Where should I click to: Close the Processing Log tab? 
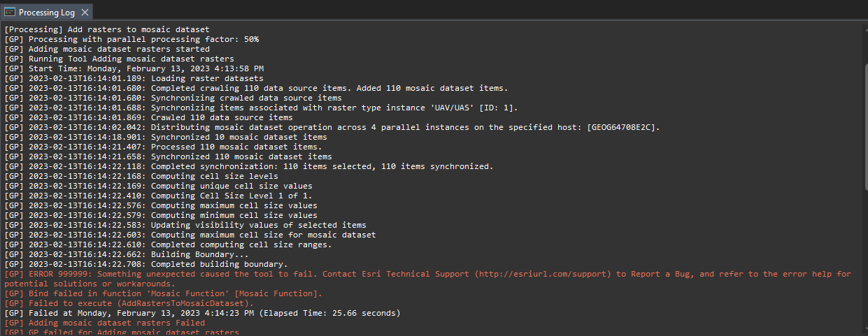point(85,13)
